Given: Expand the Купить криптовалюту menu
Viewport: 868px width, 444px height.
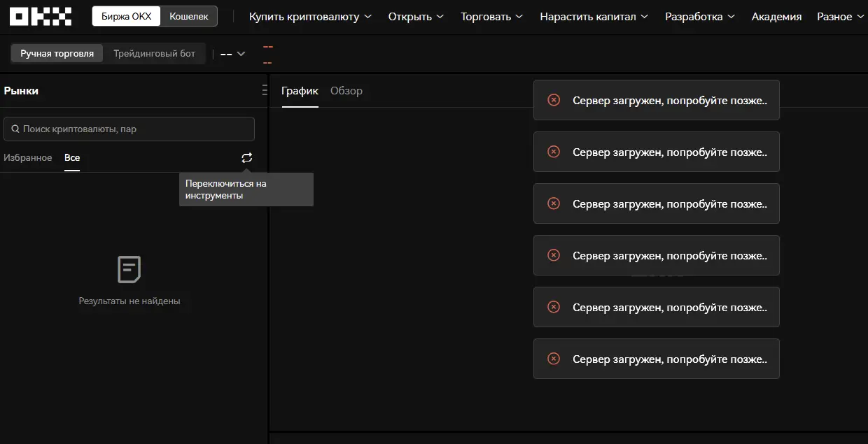Looking at the screenshot, I should 310,17.
